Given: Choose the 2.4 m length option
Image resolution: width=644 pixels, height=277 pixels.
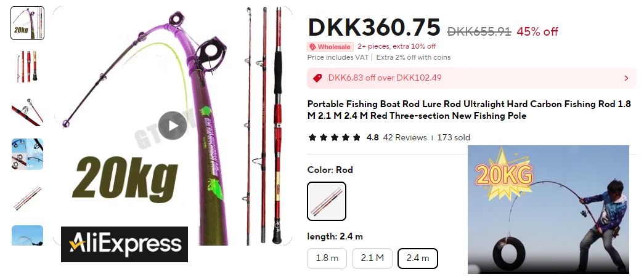Looking at the screenshot, I should click(418, 258).
